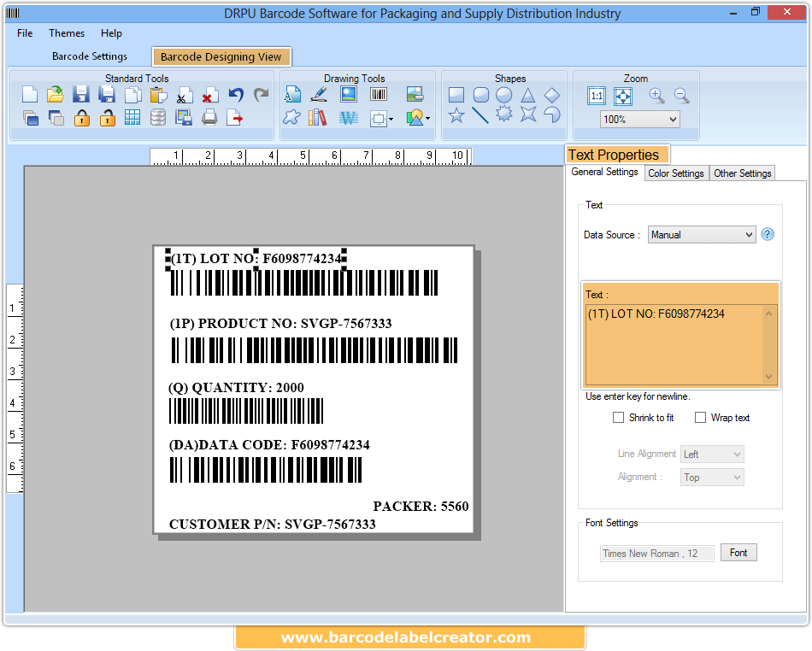Image resolution: width=812 pixels, height=651 pixels.
Task: Open the Themes menu
Action: [66, 33]
